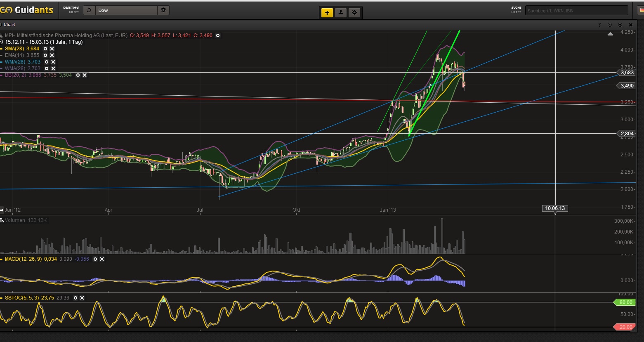
Task: Open the chart widget help question mark
Action: click(599, 25)
